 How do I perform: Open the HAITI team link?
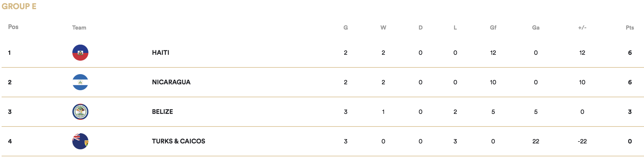click(x=161, y=53)
